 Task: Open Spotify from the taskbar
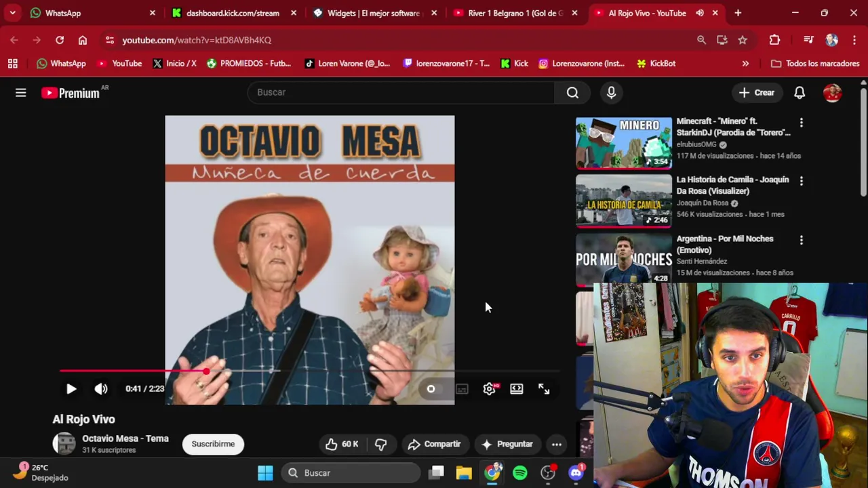click(520, 473)
